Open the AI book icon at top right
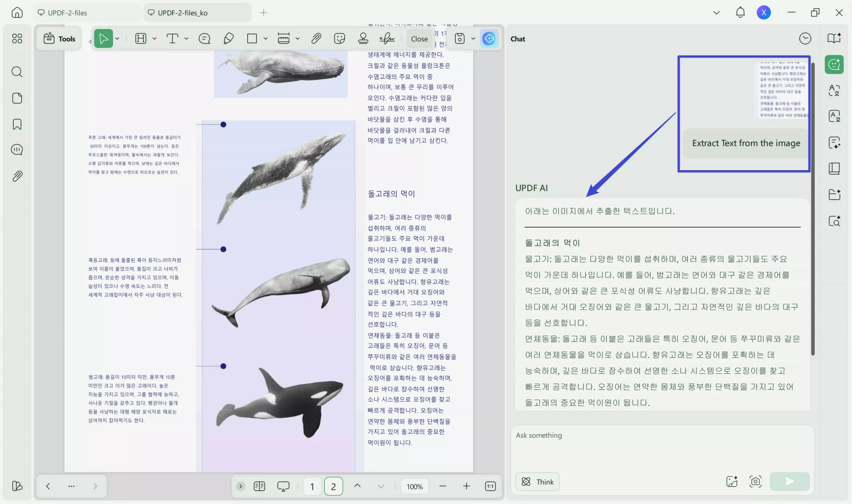Viewport: 852px width, 504px height. pyautogui.click(x=834, y=38)
